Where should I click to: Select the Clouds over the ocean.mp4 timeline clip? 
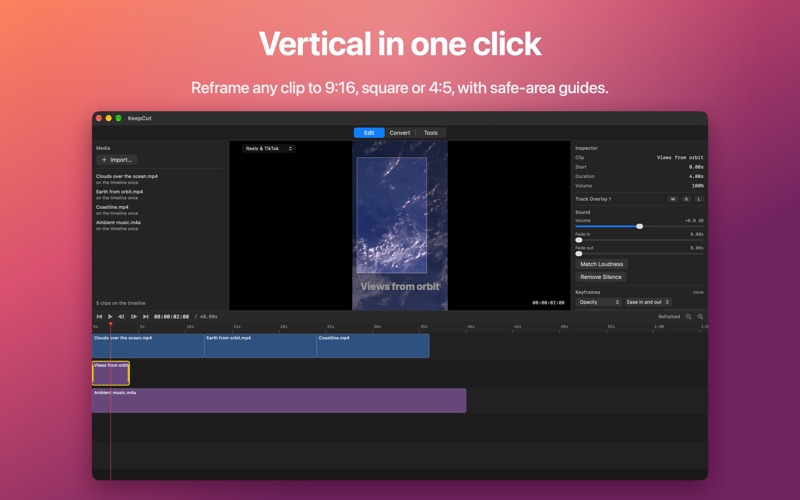(x=148, y=346)
